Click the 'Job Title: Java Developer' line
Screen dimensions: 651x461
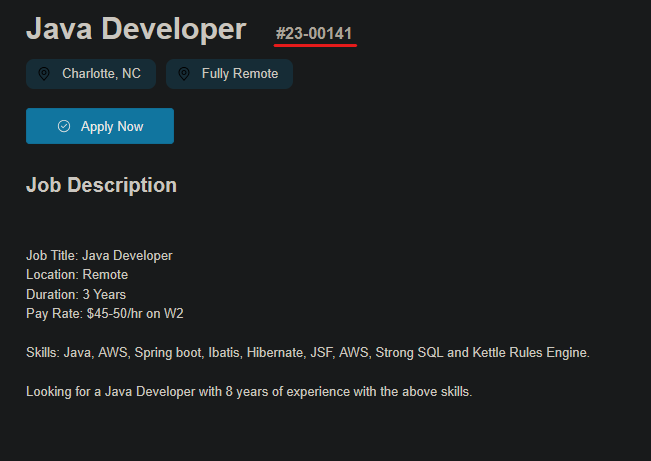99,255
